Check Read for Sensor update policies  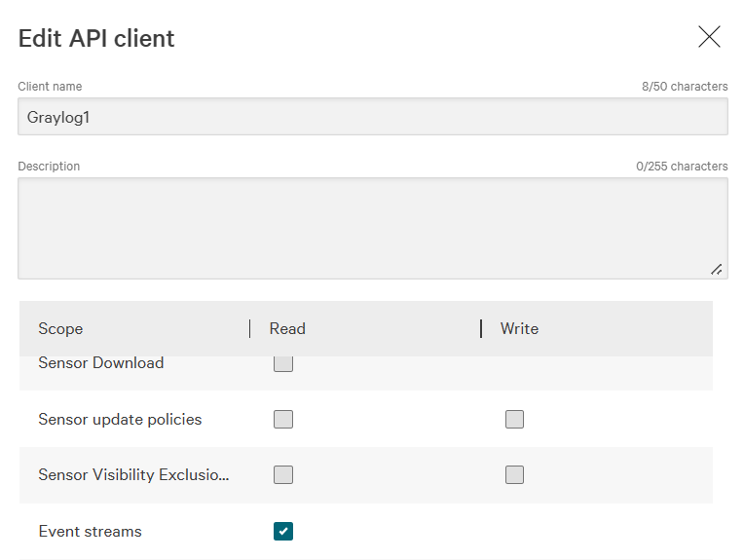coord(283,420)
